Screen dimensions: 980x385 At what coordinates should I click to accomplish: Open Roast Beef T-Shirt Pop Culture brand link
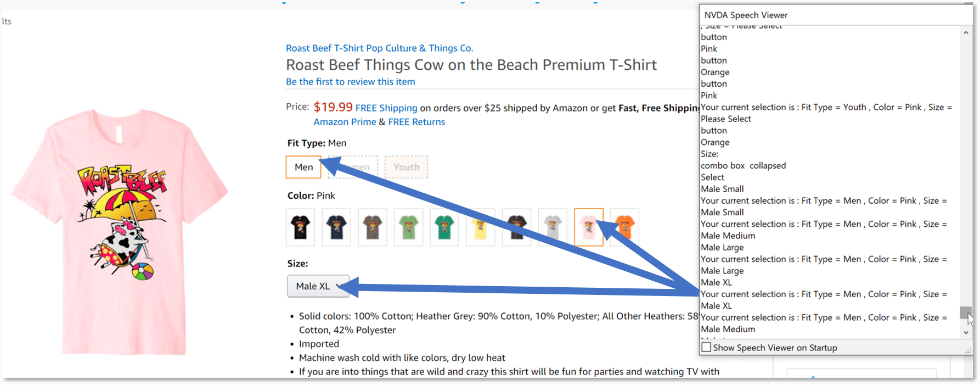click(x=379, y=48)
